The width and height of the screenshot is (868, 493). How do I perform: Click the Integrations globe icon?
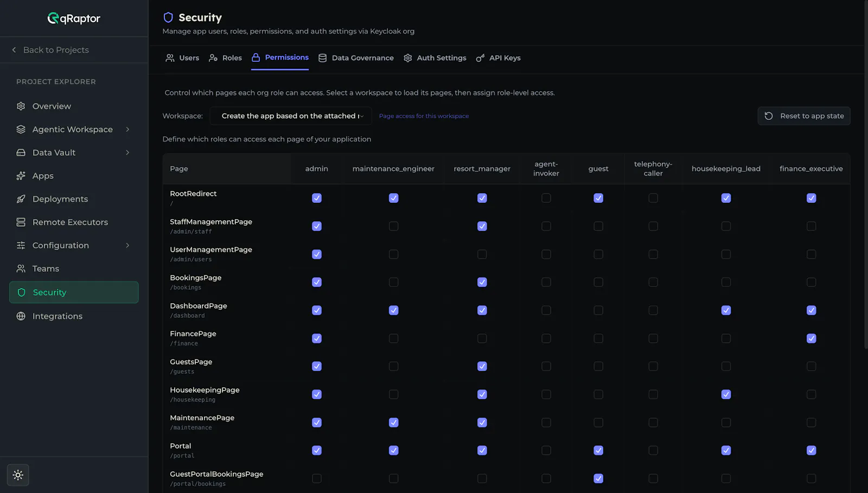coord(21,316)
